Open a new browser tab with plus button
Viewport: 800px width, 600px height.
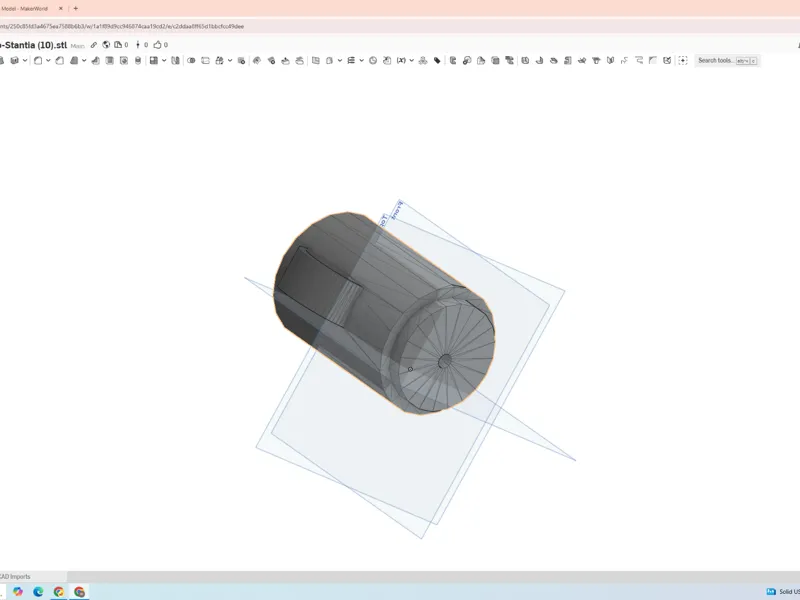pyautogui.click(x=76, y=8)
